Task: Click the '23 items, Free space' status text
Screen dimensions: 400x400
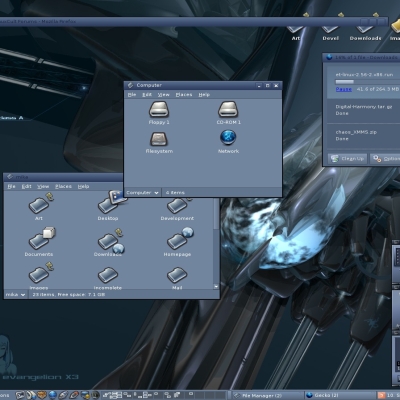Action: coord(69,295)
